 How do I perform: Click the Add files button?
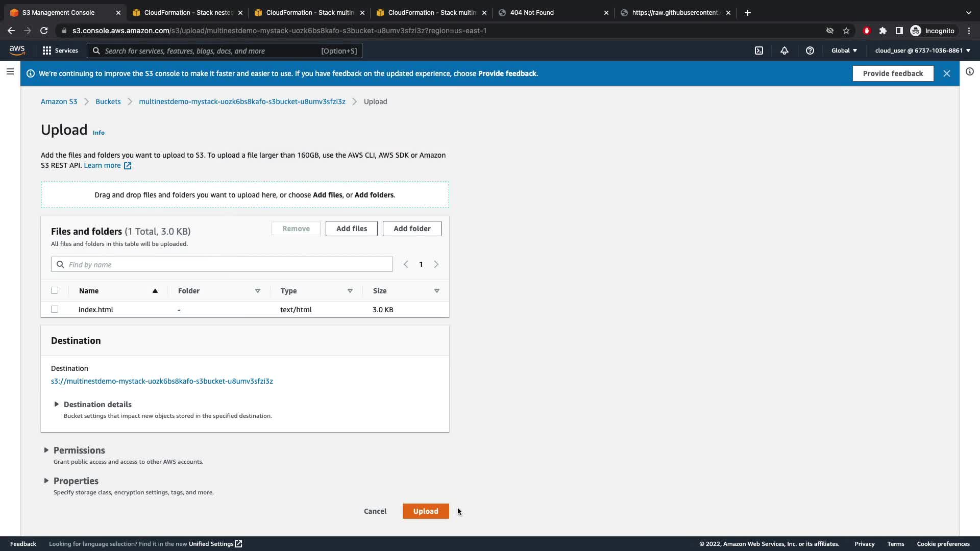351,229
